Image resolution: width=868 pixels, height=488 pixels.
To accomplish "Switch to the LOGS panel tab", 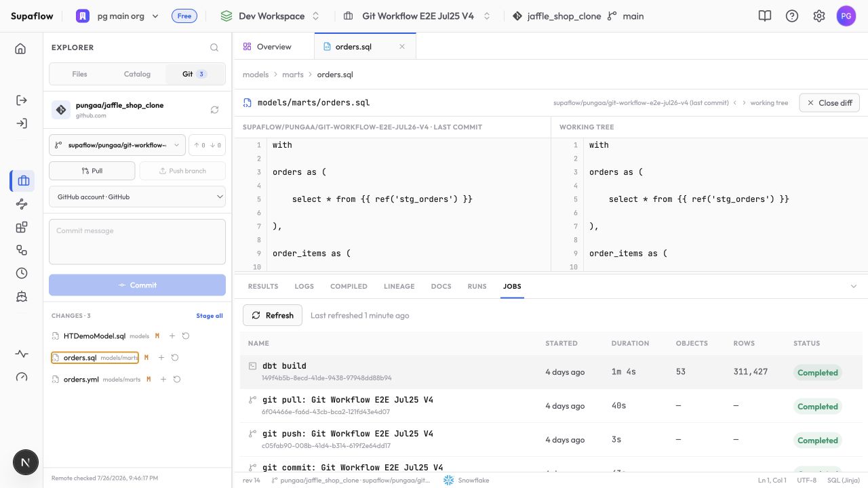I will click(x=304, y=287).
